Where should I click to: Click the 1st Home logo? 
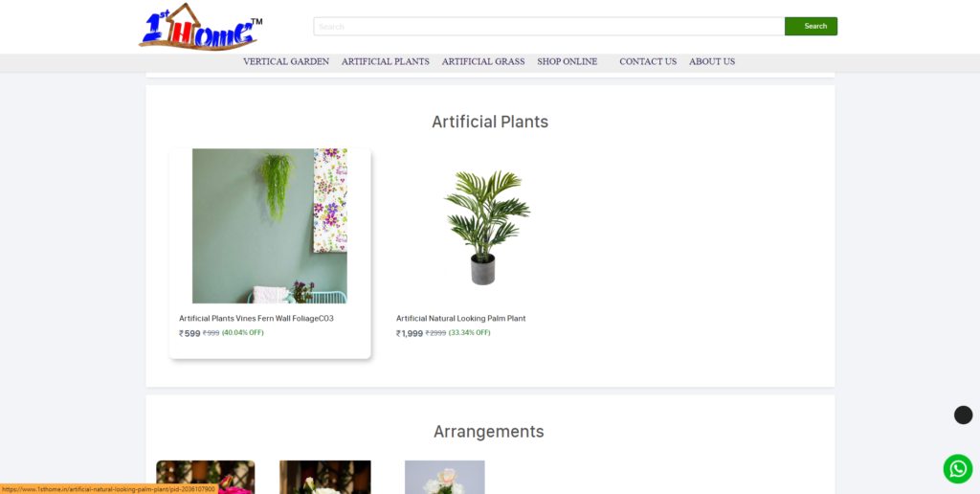point(200,26)
